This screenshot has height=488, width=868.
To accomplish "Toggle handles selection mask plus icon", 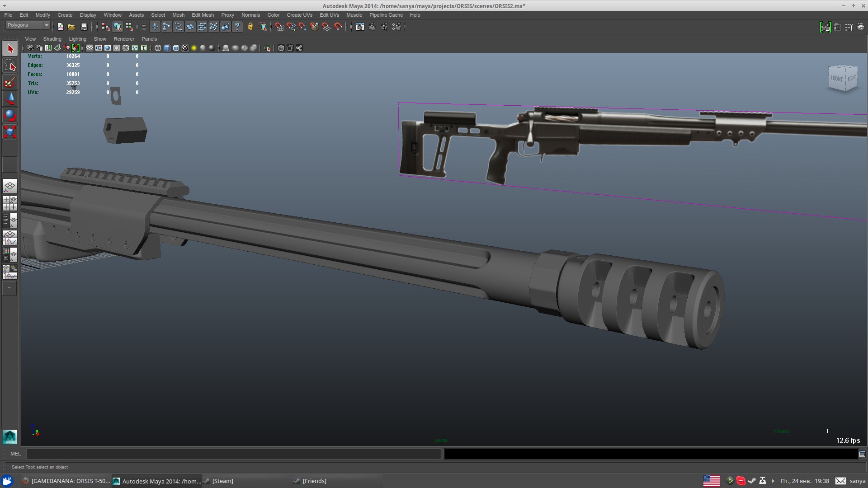I will pyautogui.click(x=155, y=27).
